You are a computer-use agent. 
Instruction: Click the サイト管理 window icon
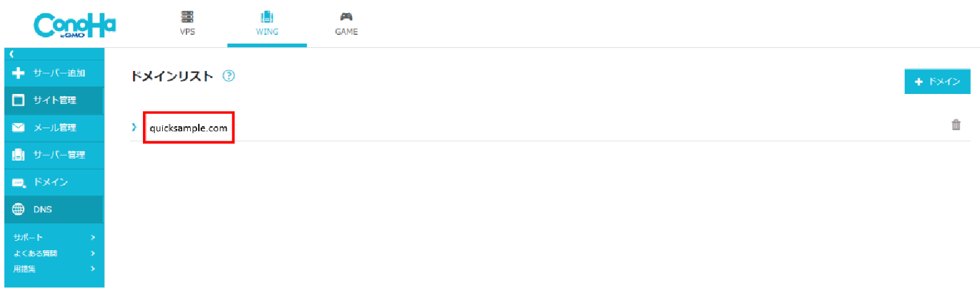(x=18, y=100)
